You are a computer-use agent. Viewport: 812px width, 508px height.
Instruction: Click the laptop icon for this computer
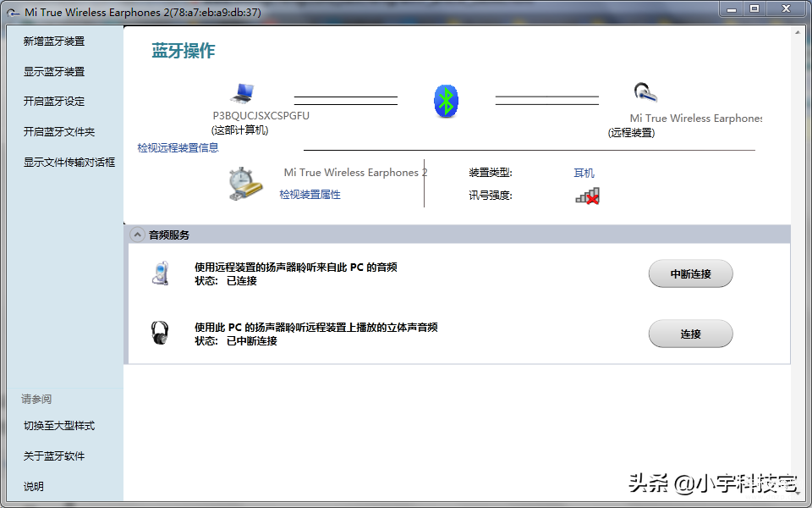coord(242,93)
